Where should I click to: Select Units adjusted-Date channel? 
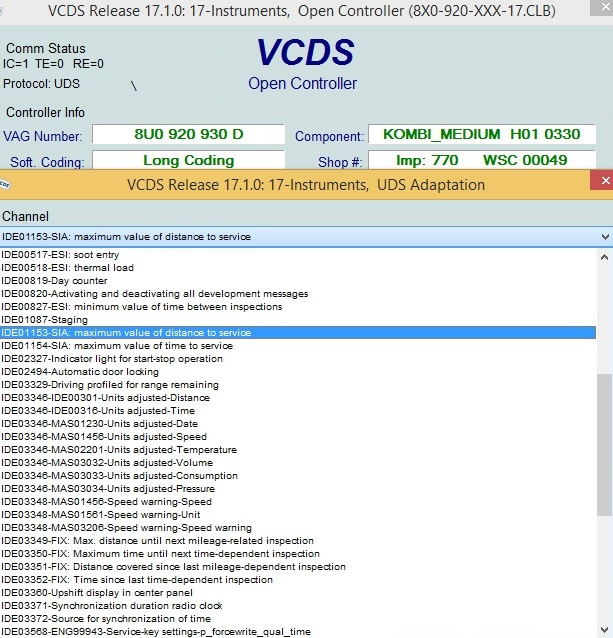[298, 424]
